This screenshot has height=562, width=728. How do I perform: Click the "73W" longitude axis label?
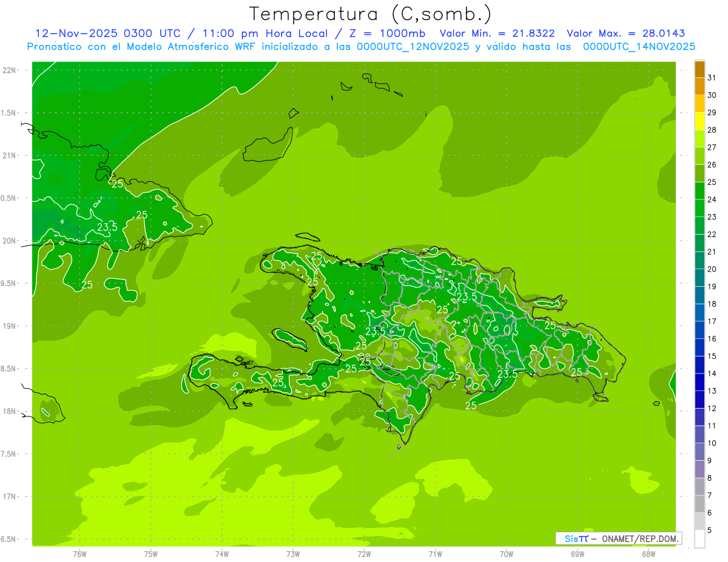pos(293,554)
